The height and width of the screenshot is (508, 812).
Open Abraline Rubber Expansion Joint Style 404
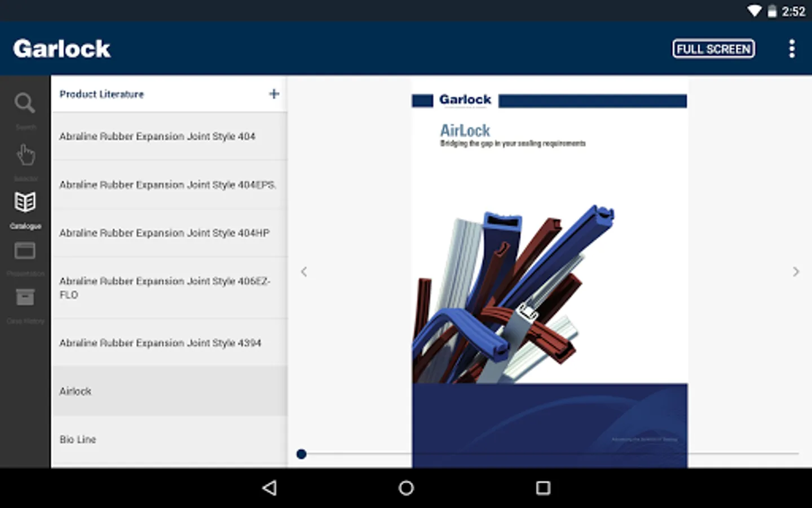pos(169,136)
